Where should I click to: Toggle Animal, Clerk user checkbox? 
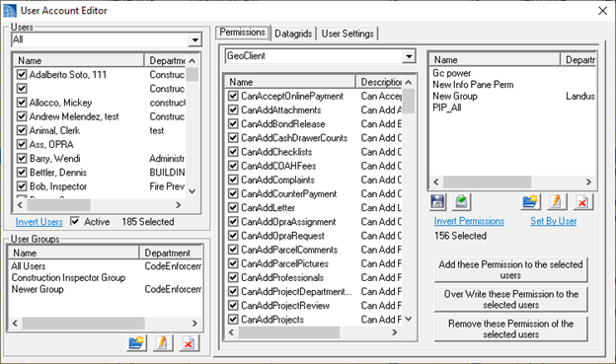[22, 130]
